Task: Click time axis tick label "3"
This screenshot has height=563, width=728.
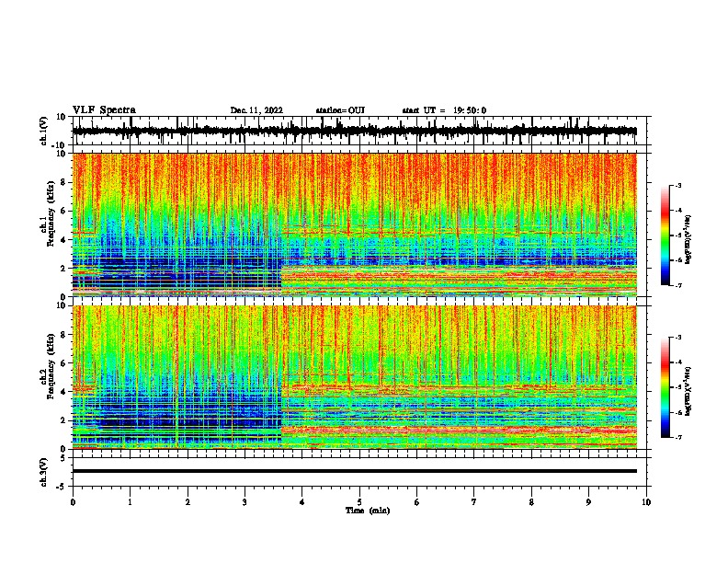Action: [x=245, y=502]
